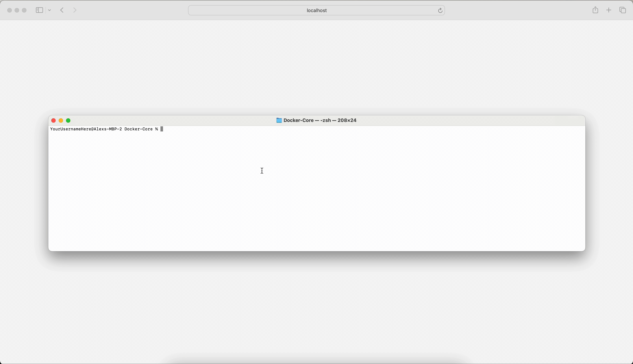The width and height of the screenshot is (633, 364).
Task: Minimize the terminal with the yellow button
Action: [x=61, y=120]
